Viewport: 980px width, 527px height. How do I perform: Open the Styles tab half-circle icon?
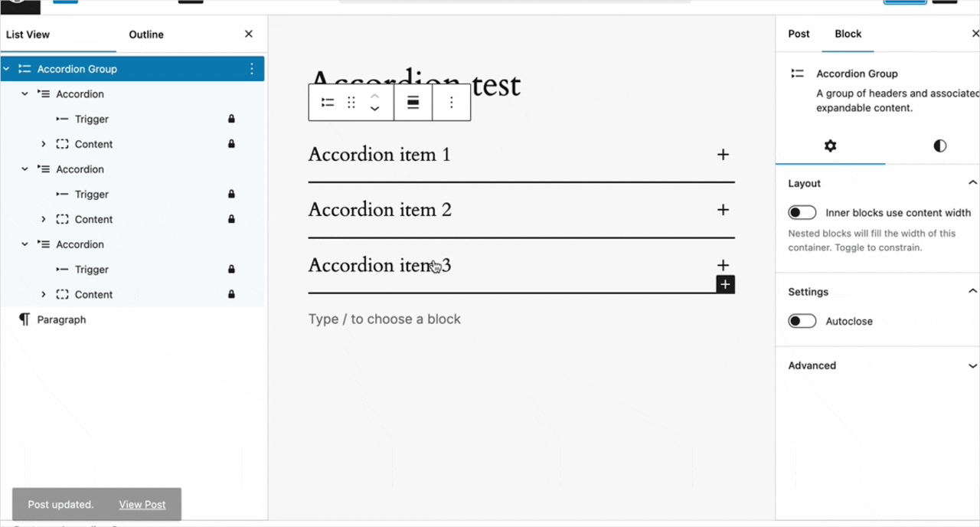pos(939,146)
